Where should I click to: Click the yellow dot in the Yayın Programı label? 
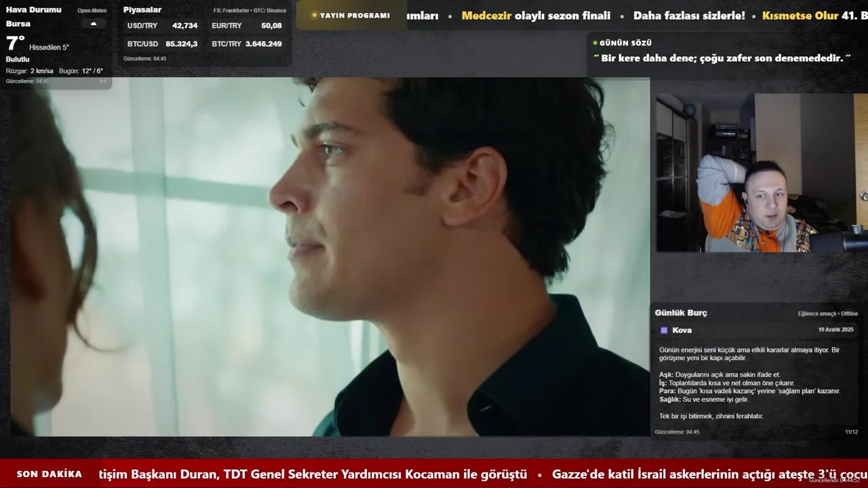click(315, 15)
